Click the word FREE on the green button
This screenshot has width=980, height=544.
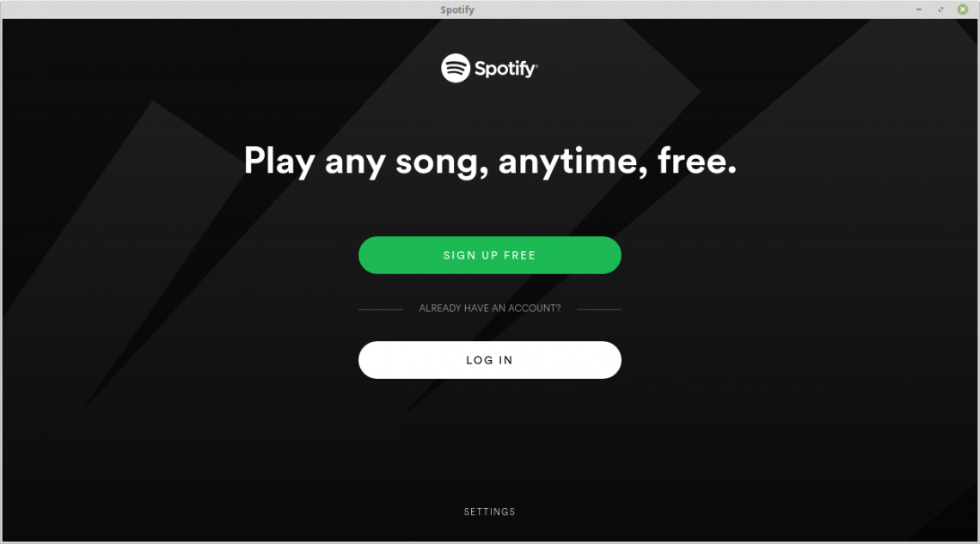pyautogui.click(x=520, y=255)
